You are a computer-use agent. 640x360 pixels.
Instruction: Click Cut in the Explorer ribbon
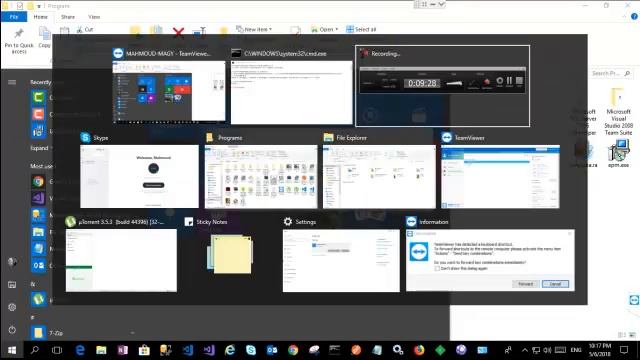85,29
